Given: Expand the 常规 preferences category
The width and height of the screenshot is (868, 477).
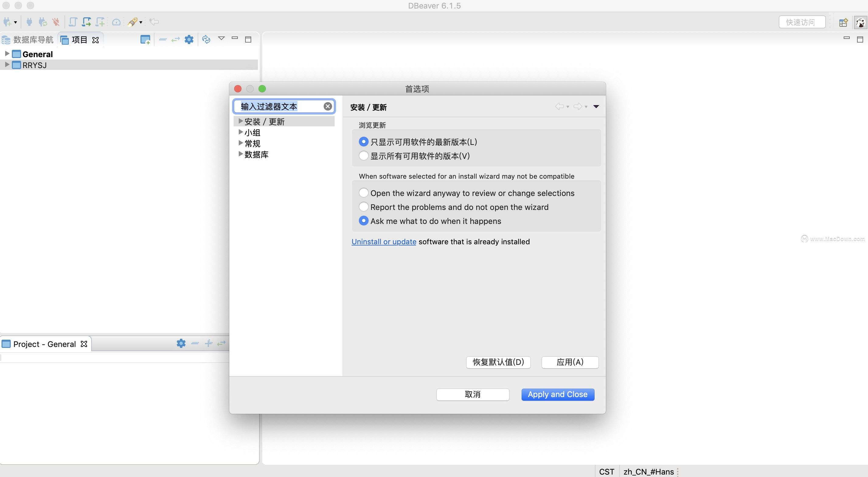Looking at the screenshot, I should (241, 143).
